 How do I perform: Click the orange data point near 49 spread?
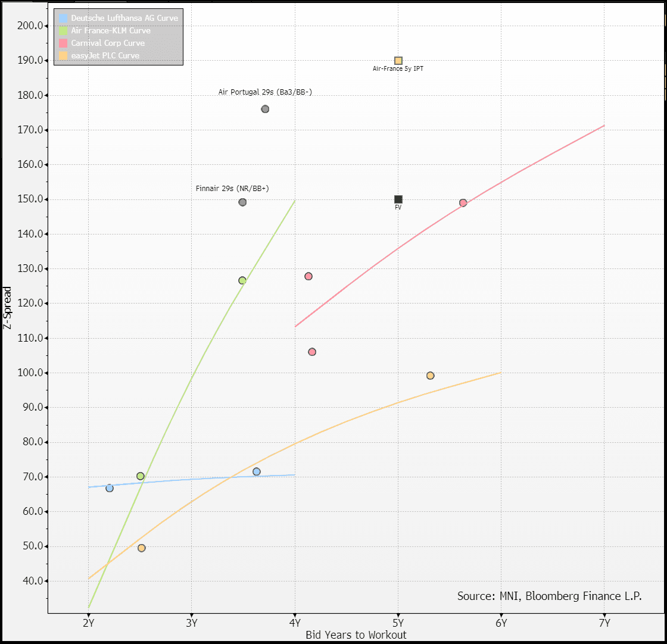click(x=142, y=548)
